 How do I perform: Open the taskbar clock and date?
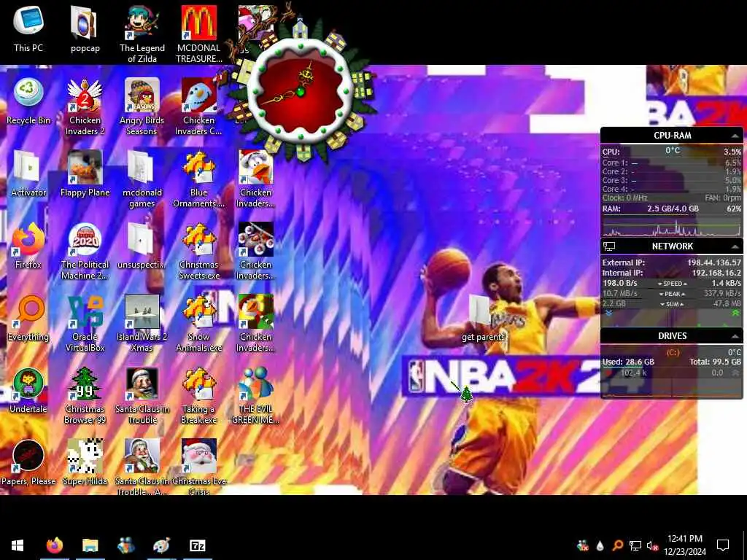pos(684,545)
